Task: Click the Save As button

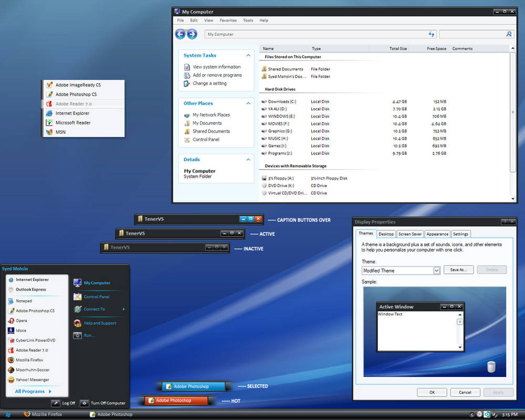Action: tap(458, 270)
